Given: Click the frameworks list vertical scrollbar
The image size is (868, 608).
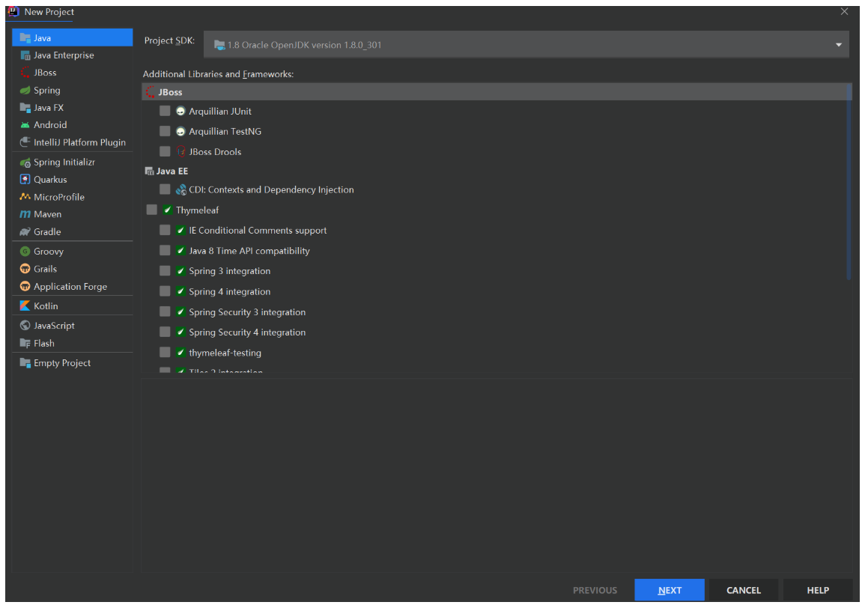Looking at the screenshot, I should pyautogui.click(x=849, y=183).
